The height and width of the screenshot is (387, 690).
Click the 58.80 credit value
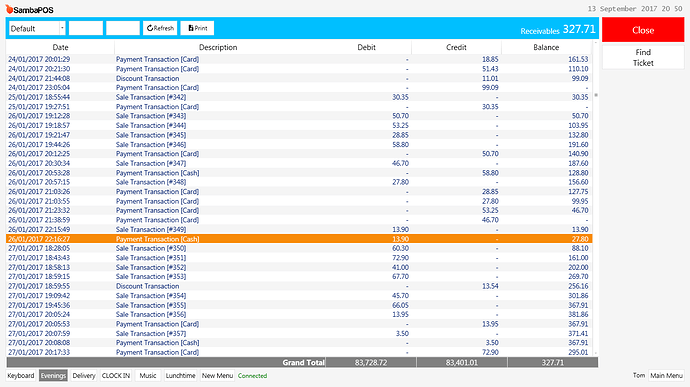(x=490, y=173)
